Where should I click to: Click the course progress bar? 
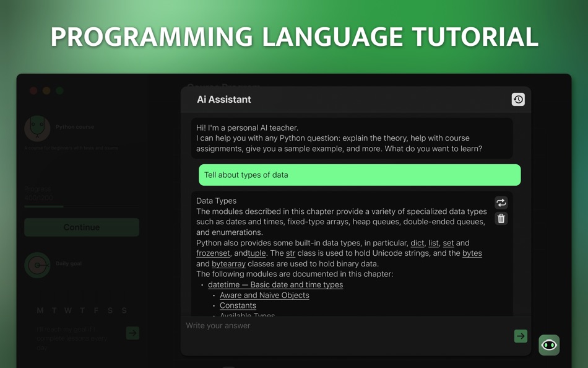[x=82, y=206]
